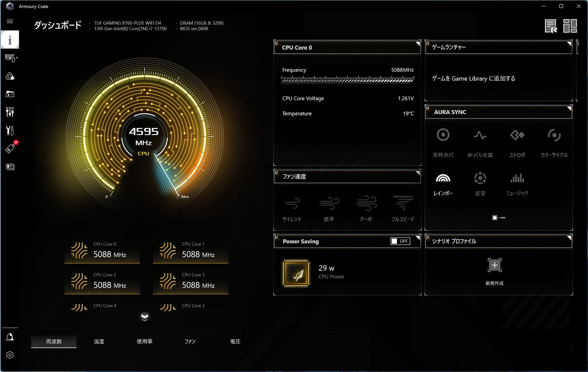Expand the ゲームランチャー panel corner arrow
This screenshot has height=372, width=588.
pyautogui.click(x=569, y=43)
